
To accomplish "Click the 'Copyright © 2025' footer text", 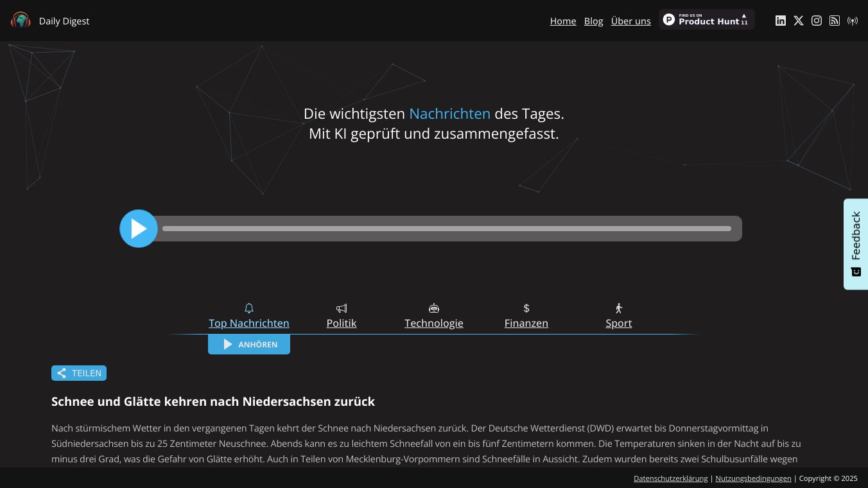I will point(828,478).
